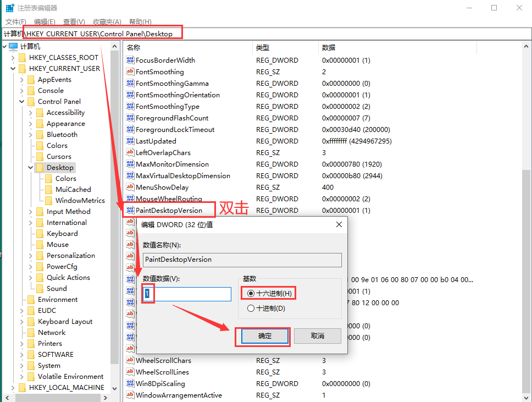Click the MenuShowDelay string icon

pos(130,187)
